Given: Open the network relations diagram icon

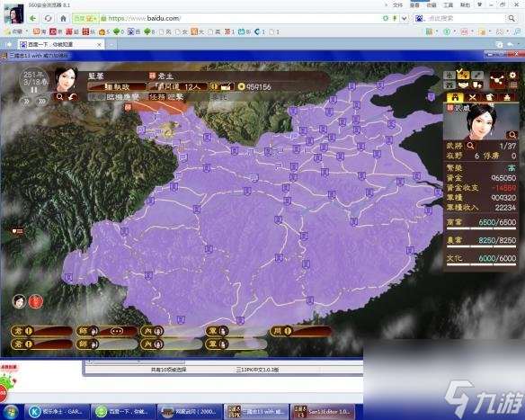Looking at the screenshot, I should tap(497, 80).
